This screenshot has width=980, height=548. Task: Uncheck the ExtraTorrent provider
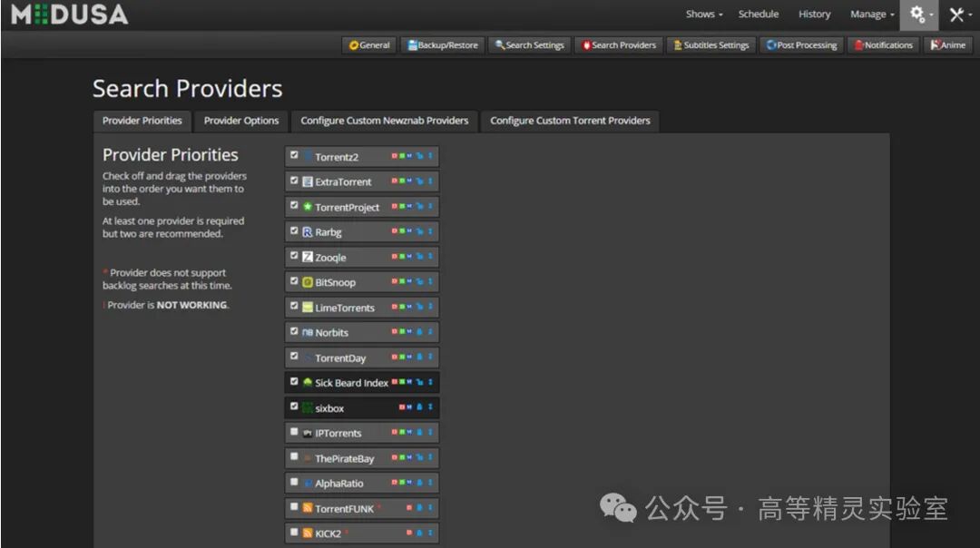point(294,181)
